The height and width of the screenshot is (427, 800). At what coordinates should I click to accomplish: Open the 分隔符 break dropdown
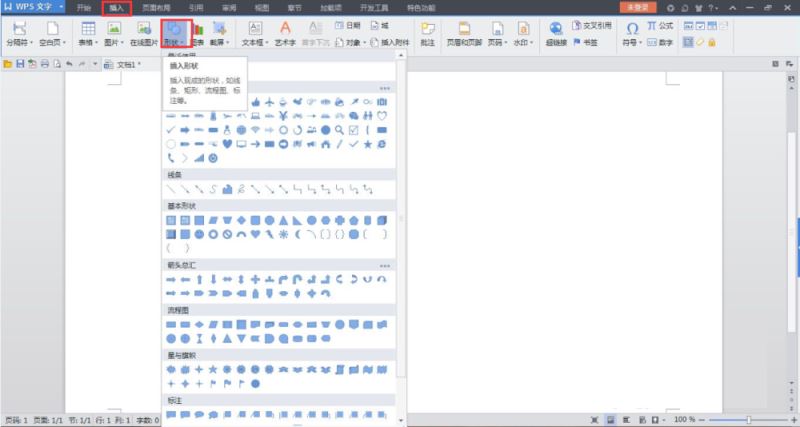20,34
